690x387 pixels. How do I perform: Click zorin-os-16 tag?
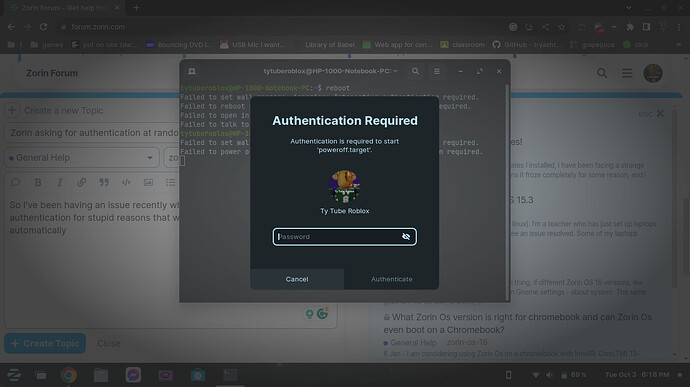click(x=467, y=343)
